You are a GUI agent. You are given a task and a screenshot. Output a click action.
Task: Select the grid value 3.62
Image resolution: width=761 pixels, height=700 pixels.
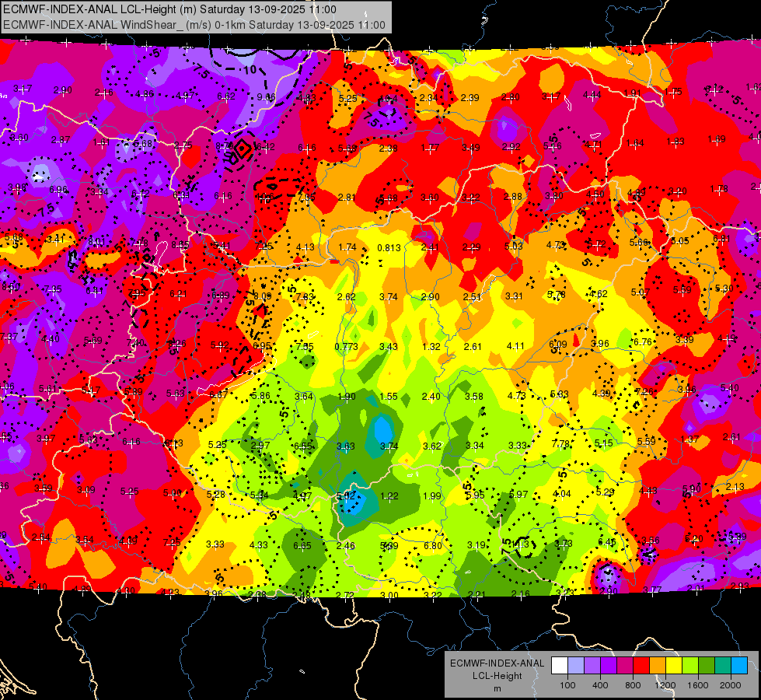pos(432,446)
